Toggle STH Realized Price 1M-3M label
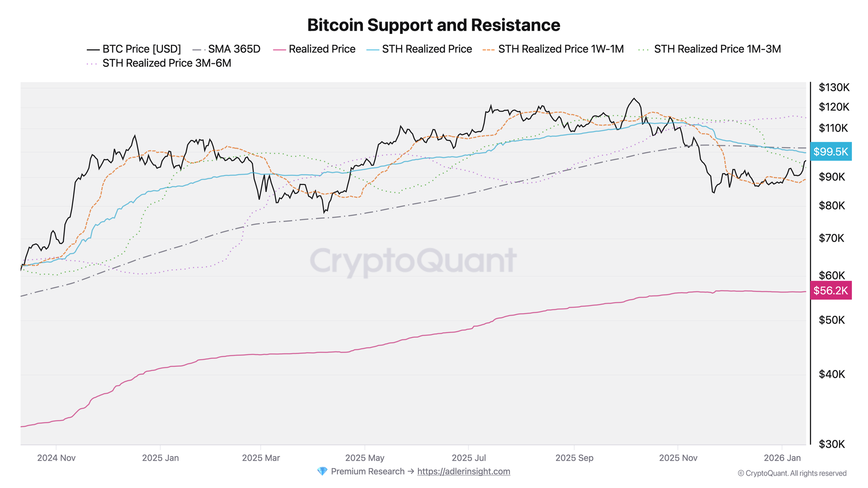The image size is (868, 488). 717,49
